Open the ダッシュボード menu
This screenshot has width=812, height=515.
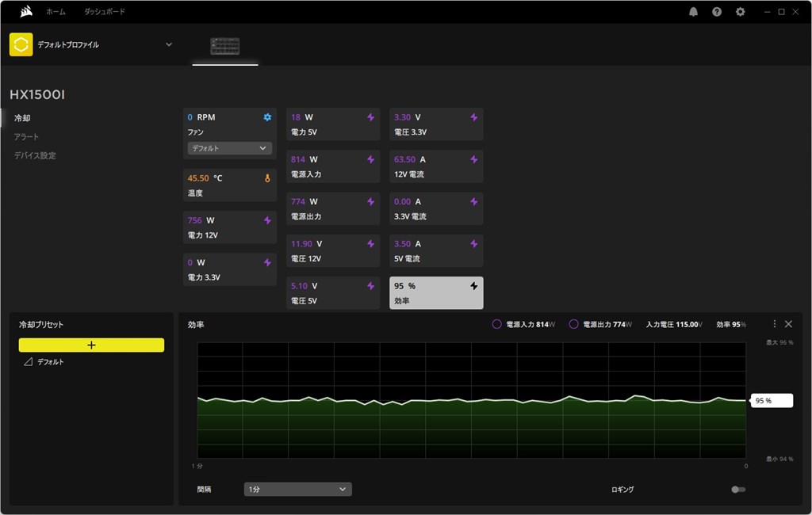pos(105,11)
